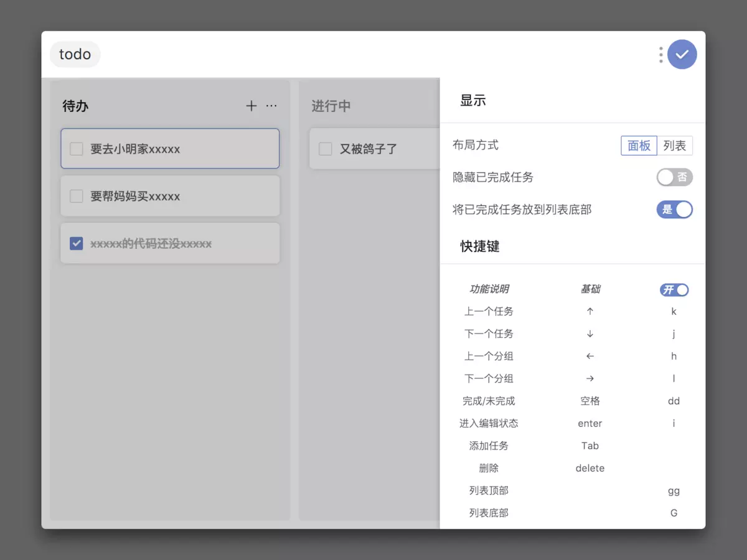Image resolution: width=747 pixels, height=560 pixels.
Task: Click the 进行中 column header
Action: (331, 106)
